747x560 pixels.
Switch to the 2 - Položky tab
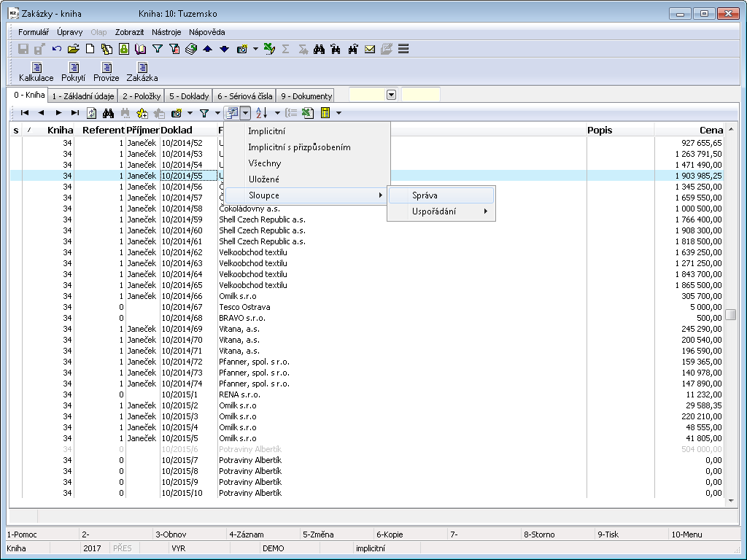(x=142, y=96)
